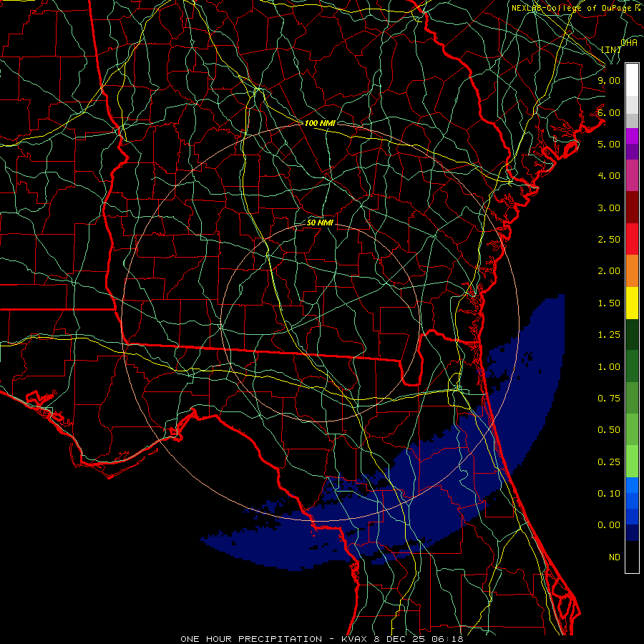The width and height of the screenshot is (644, 644).
Task: Click the 5.00 legend value
Action: (609, 144)
